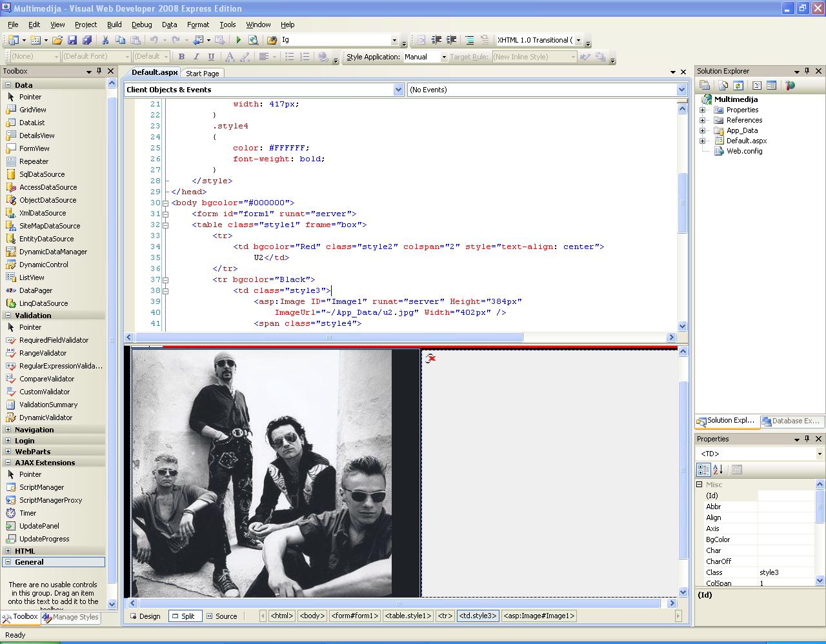Open the Client Objects & Events dropdown

point(398,90)
